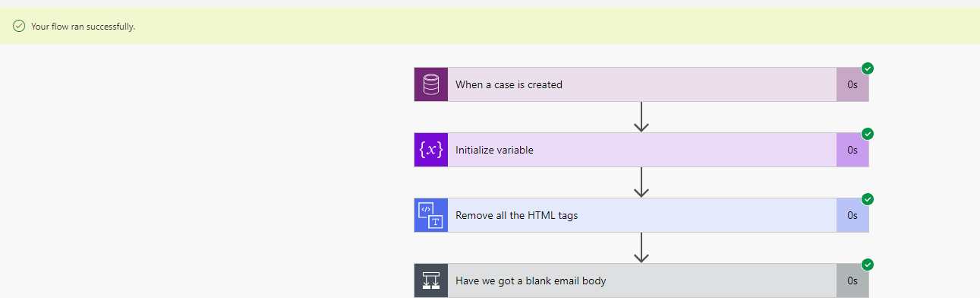Click the 0s duration on the trigger step
980x298 pixels.
point(852,84)
